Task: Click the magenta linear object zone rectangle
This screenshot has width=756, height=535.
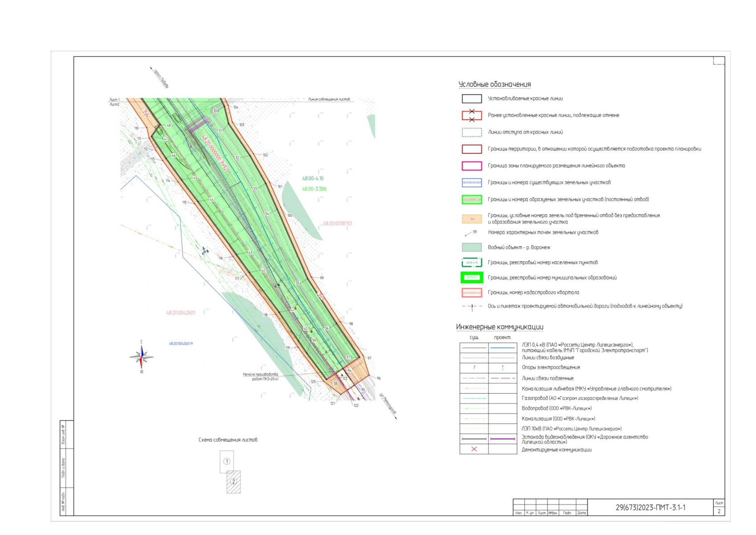Action: (472, 166)
